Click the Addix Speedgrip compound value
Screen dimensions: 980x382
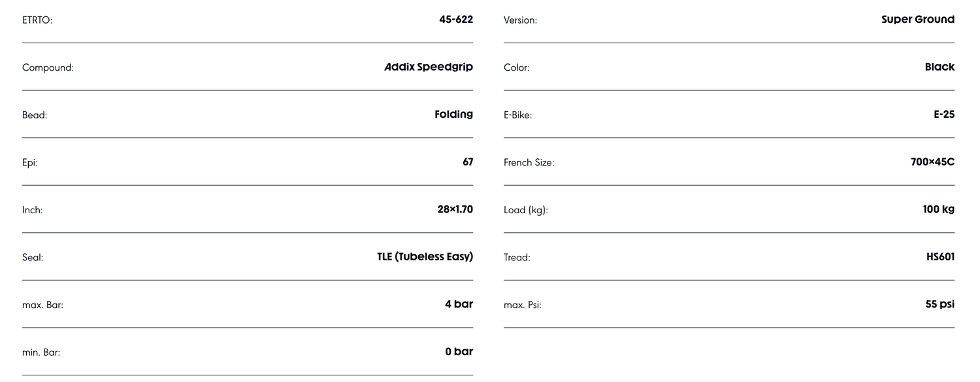(x=429, y=67)
